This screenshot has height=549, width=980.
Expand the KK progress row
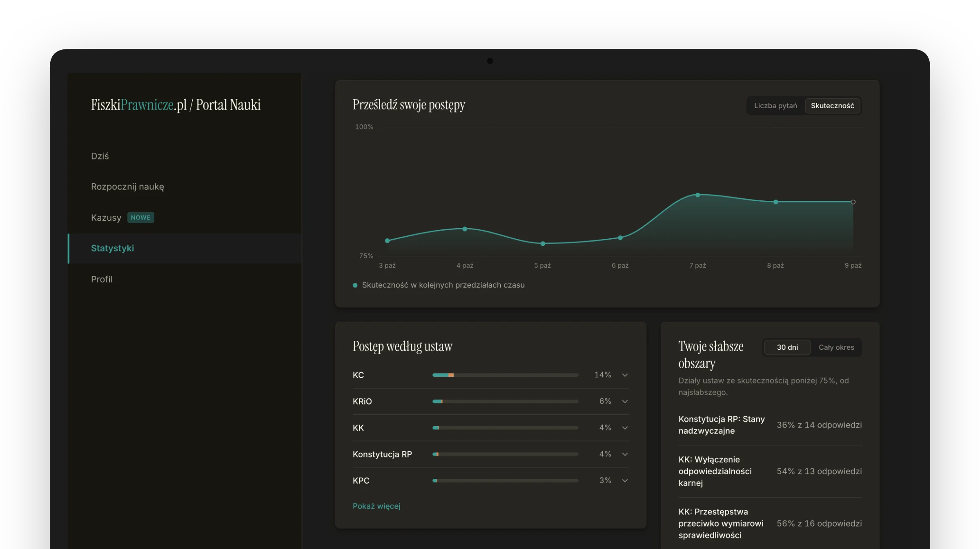pyautogui.click(x=625, y=428)
